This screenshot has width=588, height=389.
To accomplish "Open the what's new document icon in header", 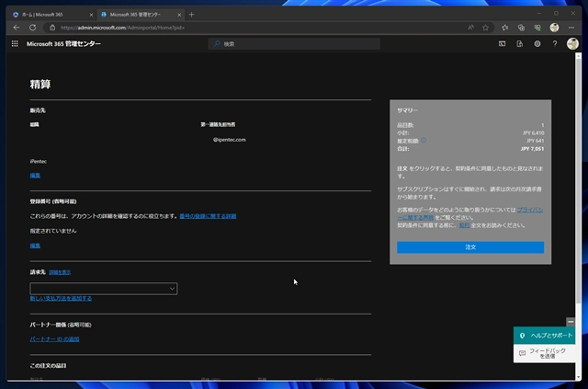I will (x=519, y=44).
